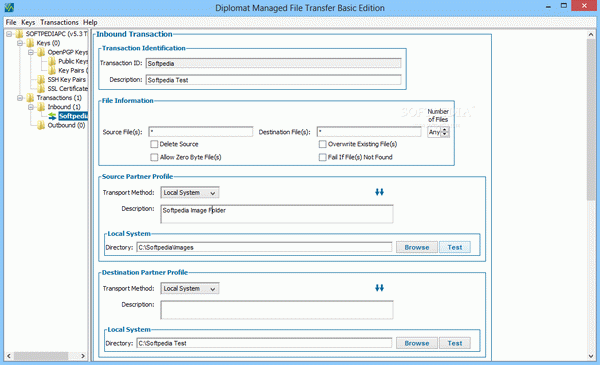Click tree panel horizontal scrollbar thumb
This screenshot has height=365, width=600.
pos(41,356)
